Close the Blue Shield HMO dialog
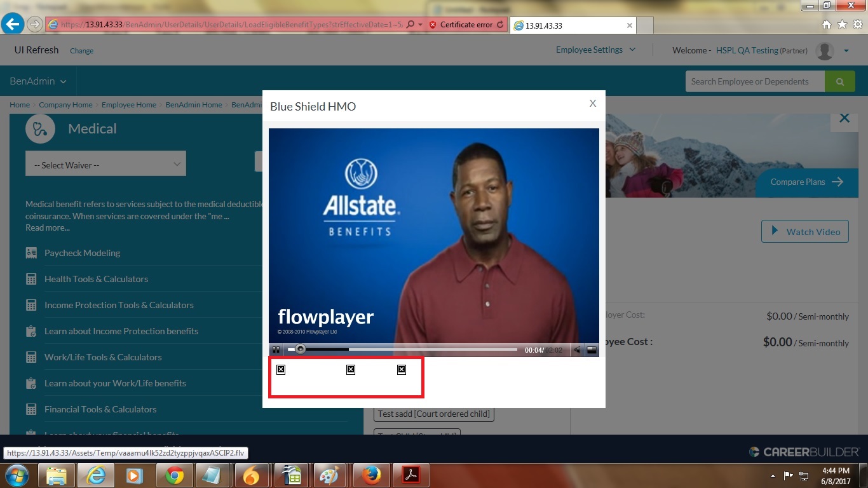 [592, 103]
